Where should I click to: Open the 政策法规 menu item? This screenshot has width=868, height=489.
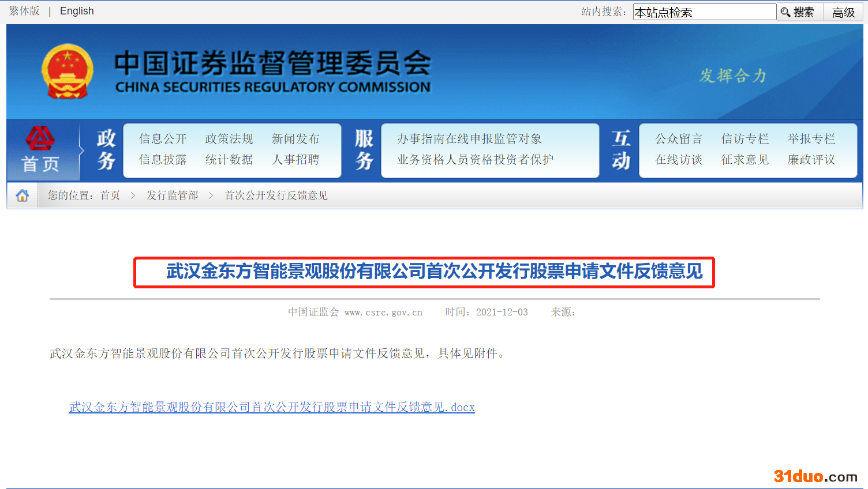pos(229,139)
